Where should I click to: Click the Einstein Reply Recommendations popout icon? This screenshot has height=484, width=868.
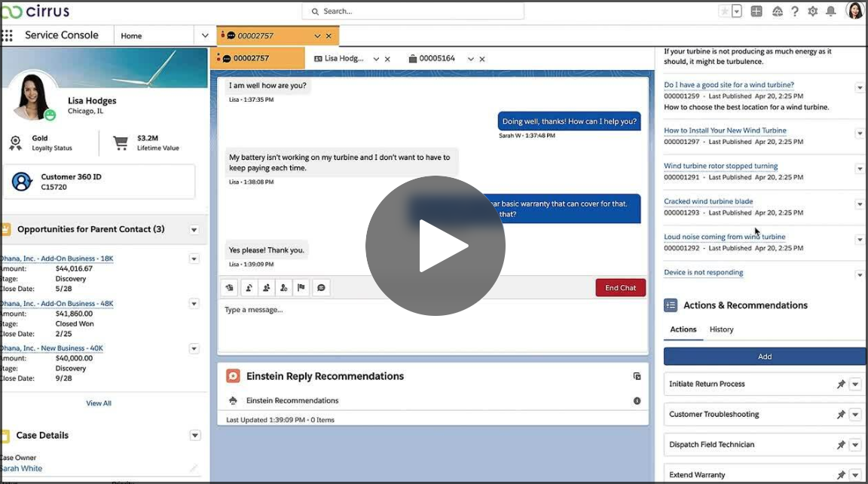(x=637, y=376)
